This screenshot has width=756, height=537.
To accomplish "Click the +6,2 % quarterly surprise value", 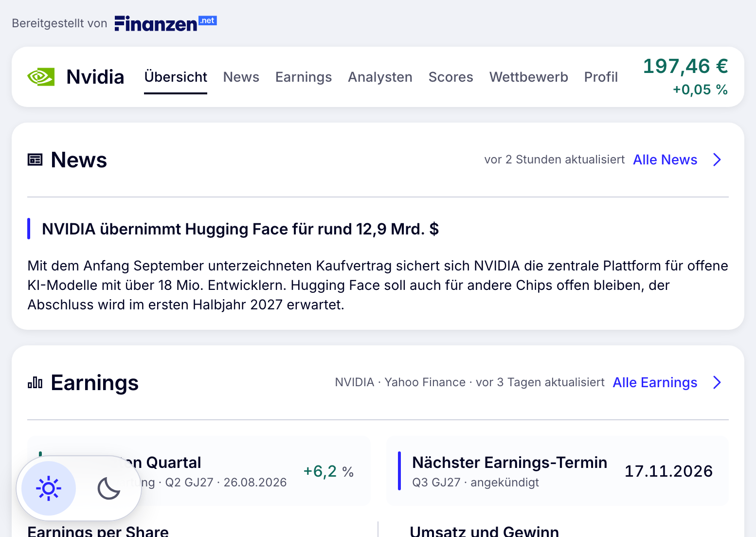I will coord(328,471).
